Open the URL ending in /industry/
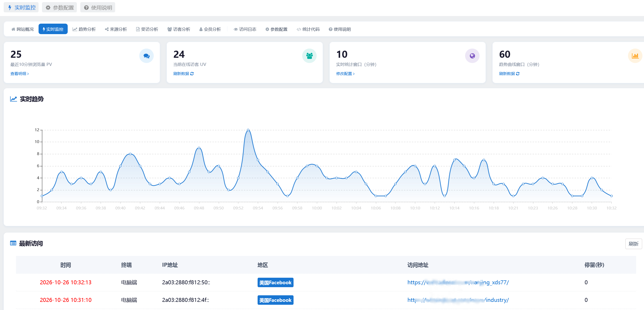644x310 pixels. [458, 300]
